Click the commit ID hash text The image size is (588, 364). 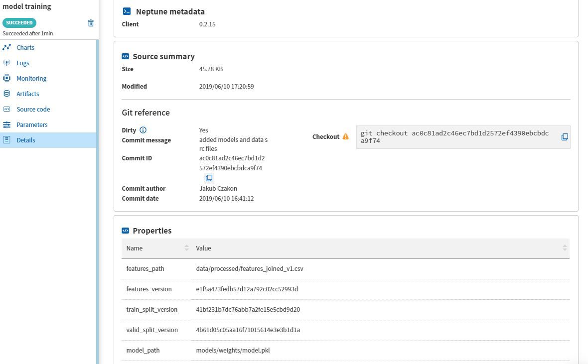click(x=232, y=163)
